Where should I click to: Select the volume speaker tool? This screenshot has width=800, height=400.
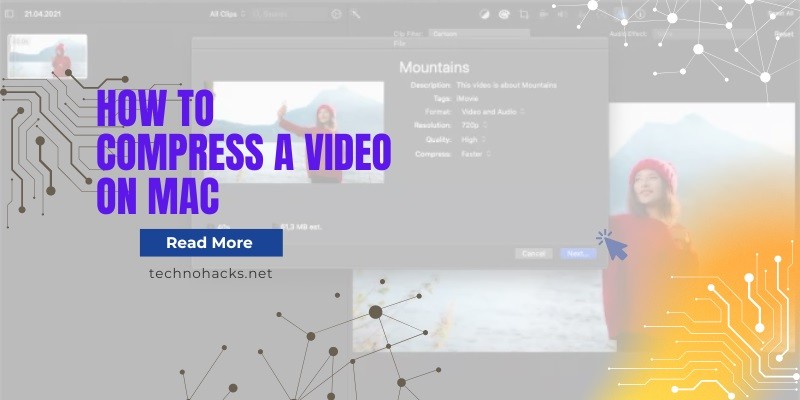(562, 14)
